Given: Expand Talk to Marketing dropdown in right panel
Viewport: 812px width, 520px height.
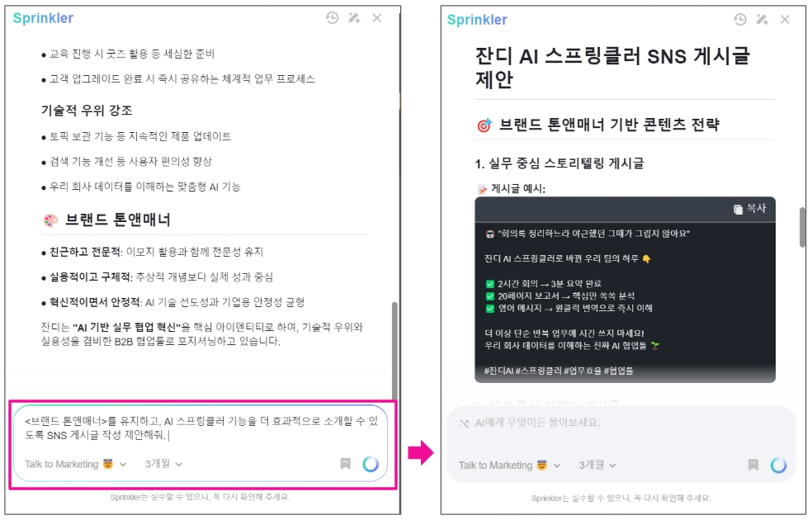Looking at the screenshot, I should [510, 465].
